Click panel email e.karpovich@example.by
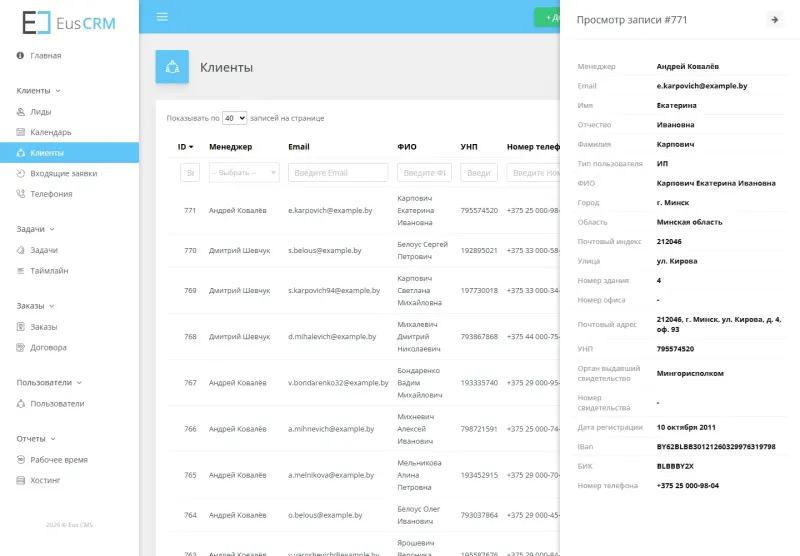The image size is (800, 556). point(702,86)
